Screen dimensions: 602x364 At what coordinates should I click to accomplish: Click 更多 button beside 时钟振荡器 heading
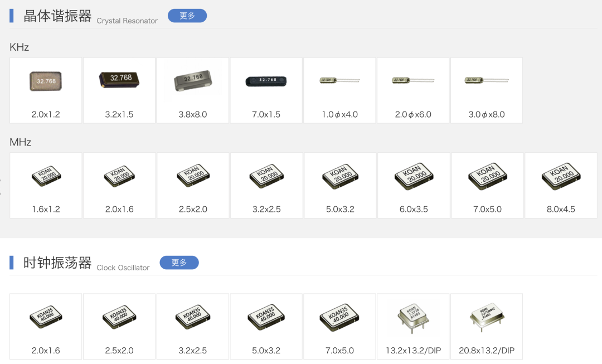point(179,263)
